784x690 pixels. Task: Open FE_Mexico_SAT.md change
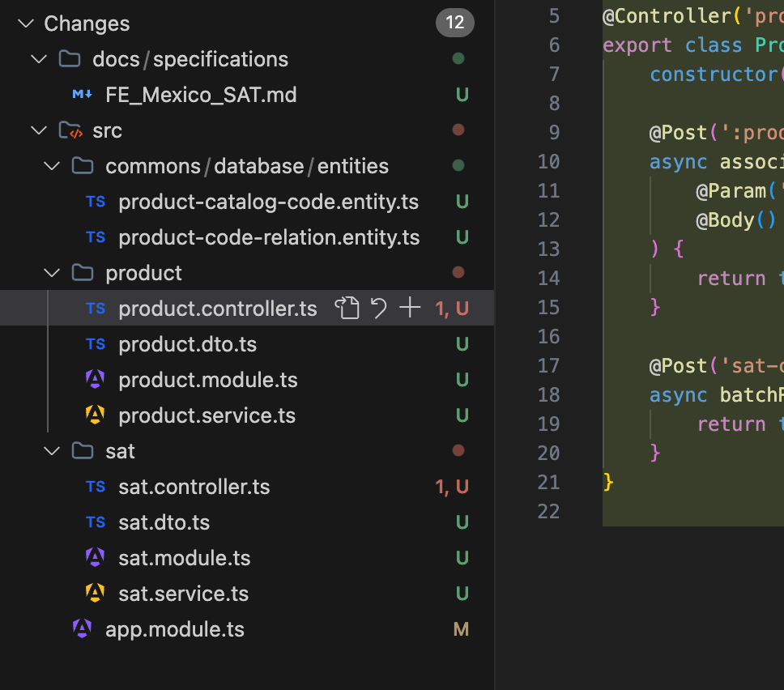pyautogui.click(x=247, y=95)
